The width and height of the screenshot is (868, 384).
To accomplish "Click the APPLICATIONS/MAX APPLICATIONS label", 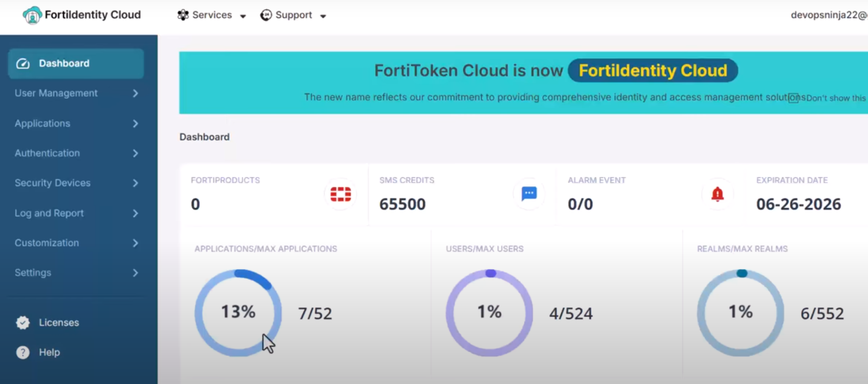I will [265, 249].
